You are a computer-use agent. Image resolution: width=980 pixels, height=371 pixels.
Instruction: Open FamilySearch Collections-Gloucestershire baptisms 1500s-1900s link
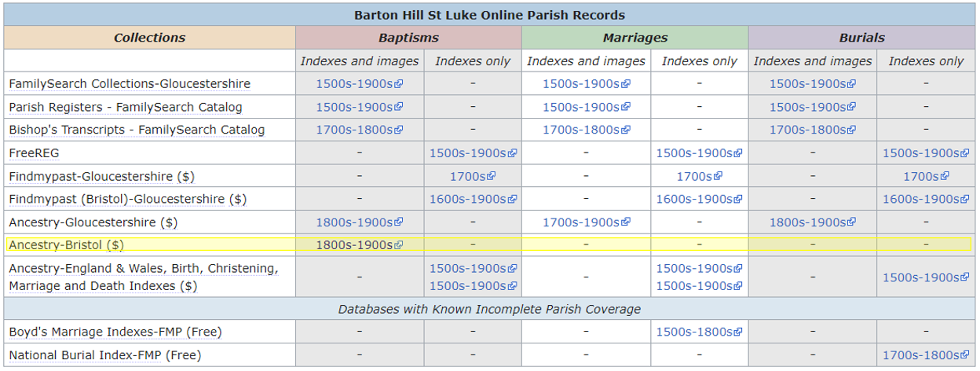pyautogui.click(x=360, y=84)
